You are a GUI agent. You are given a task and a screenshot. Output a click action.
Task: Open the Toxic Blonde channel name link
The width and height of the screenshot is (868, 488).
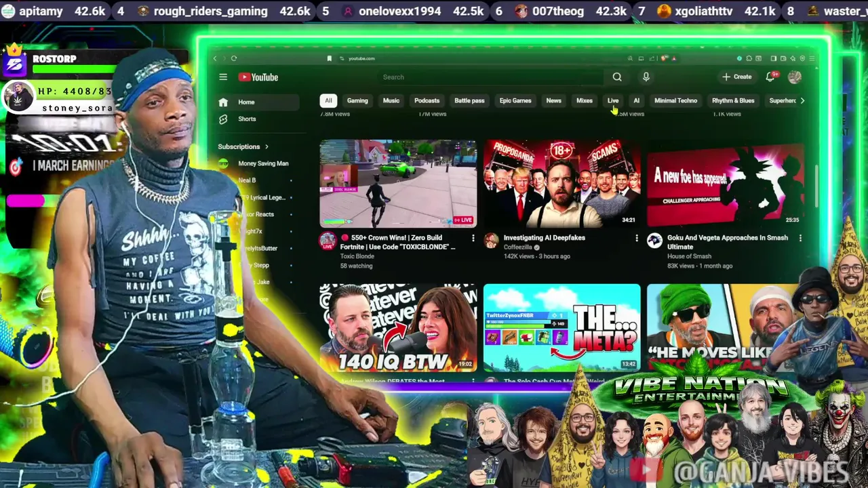click(x=357, y=257)
